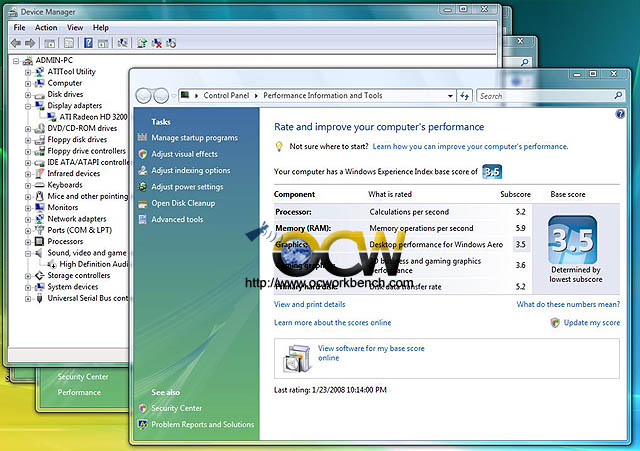Image resolution: width=640 pixels, height=451 pixels.
Task: Click Scan for hardware changes toolbar icon
Action: click(122, 43)
